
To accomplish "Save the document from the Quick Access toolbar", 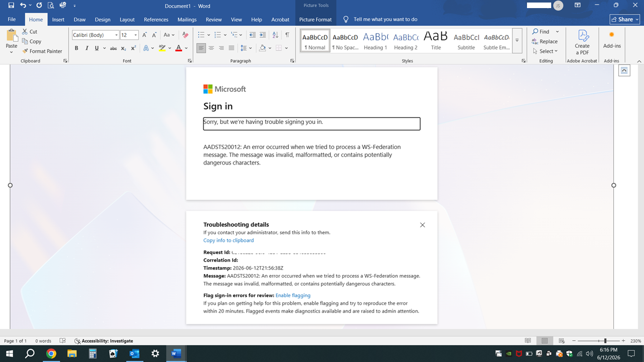I will [11, 6].
